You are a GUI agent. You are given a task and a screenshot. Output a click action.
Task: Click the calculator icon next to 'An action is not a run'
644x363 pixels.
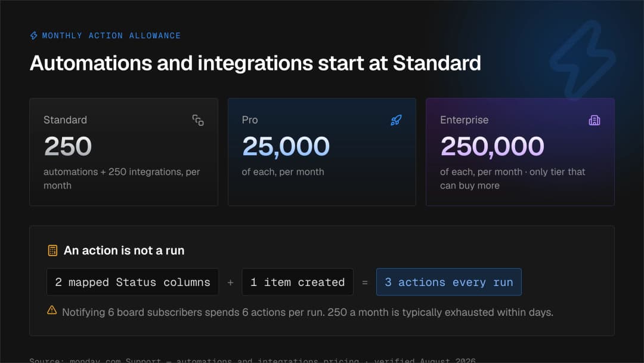(x=52, y=250)
